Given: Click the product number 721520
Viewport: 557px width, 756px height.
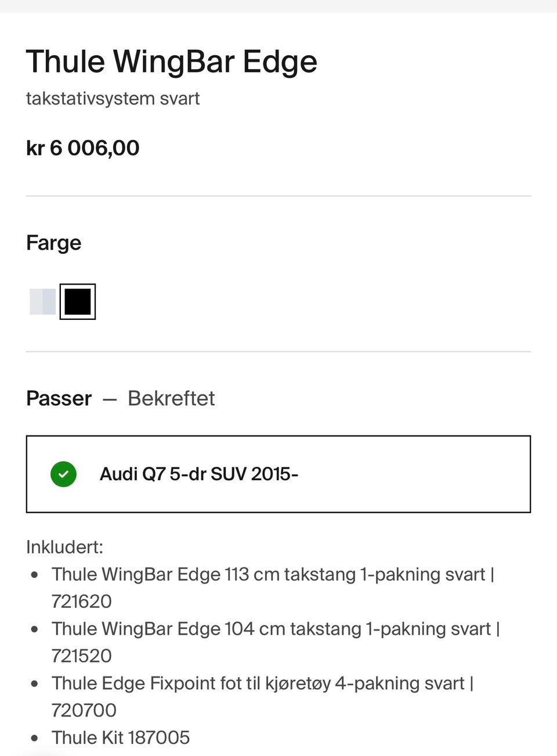Looking at the screenshot, I should [x=81, y=656].
